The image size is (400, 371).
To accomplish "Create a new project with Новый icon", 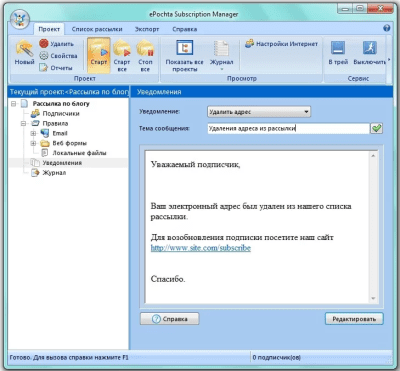I will click(x=24, y=53).
